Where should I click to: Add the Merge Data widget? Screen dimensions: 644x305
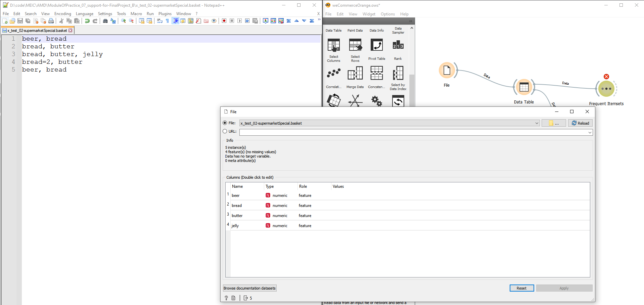pyautogui.click(x=355, y=78)
